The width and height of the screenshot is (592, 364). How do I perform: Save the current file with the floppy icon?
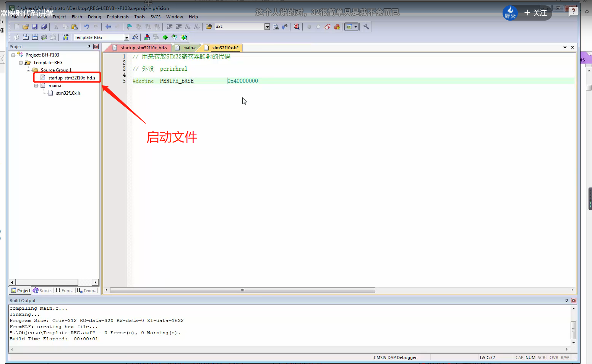pyautogui.click(x=35, y=27)
